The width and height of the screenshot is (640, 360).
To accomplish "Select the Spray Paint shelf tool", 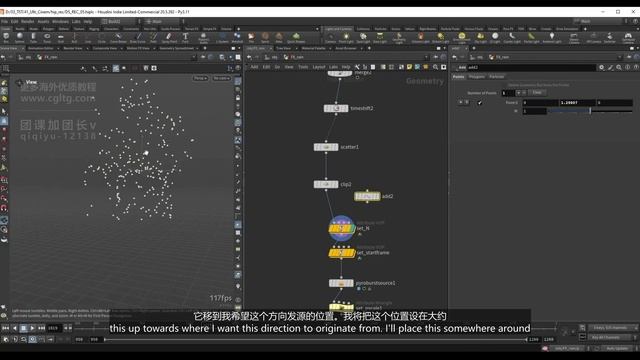I will (x=169, y=38).
